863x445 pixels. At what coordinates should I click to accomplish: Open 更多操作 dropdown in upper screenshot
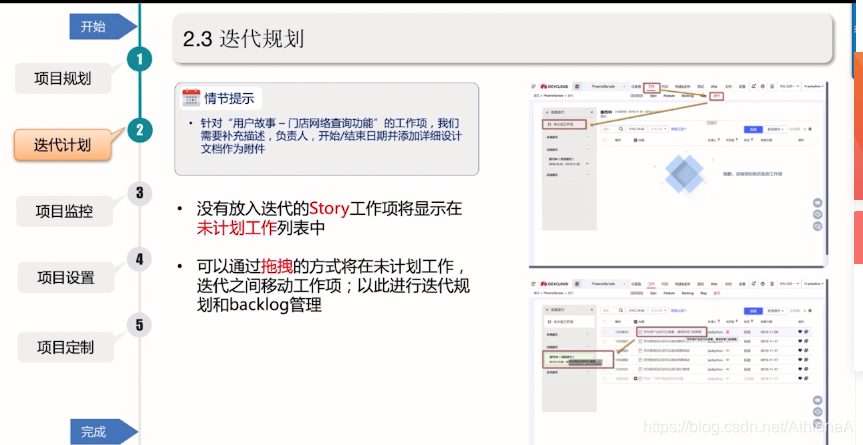[x=775, y=129]
